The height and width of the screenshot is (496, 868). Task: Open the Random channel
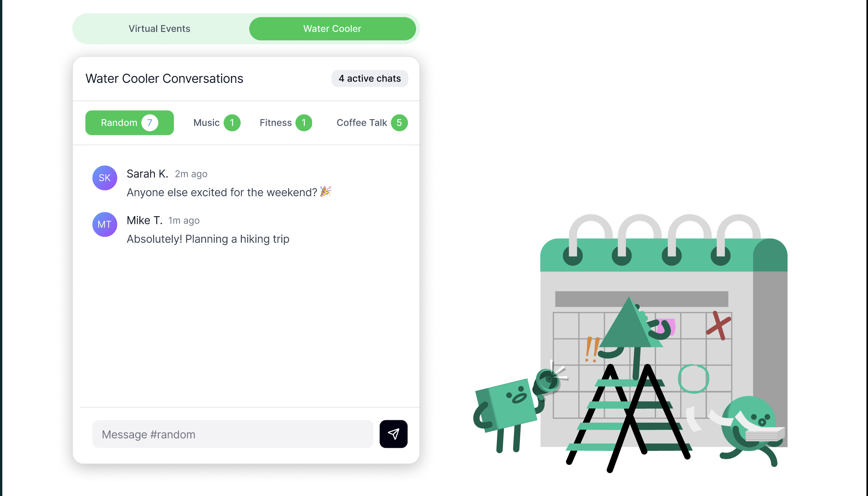click(130, 123)
